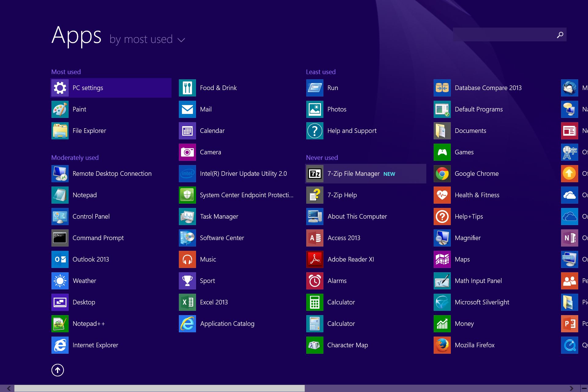This screenshot has width=588, height=392.
Task: Launch Calculator from never used list
Action: [x=341, y=302]
